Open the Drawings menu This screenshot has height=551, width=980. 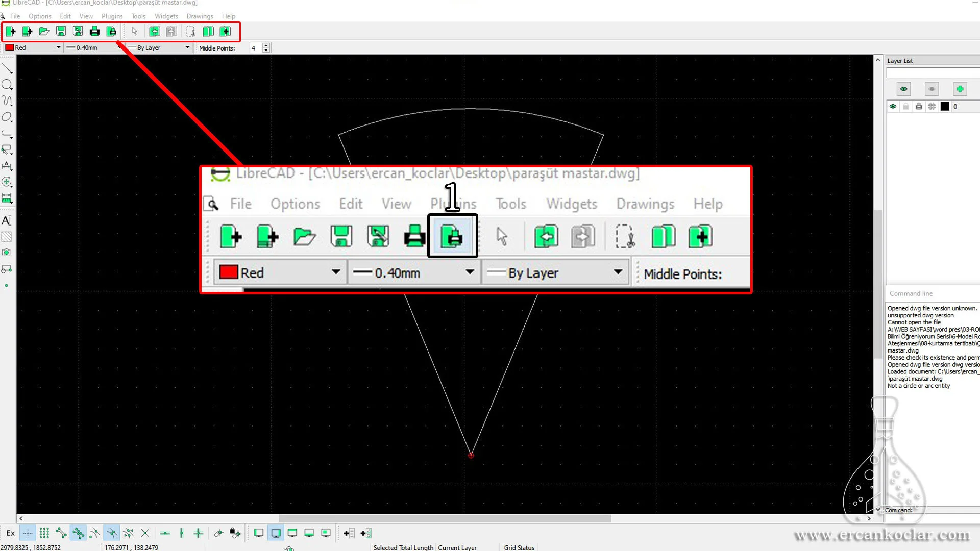[200, 16]
